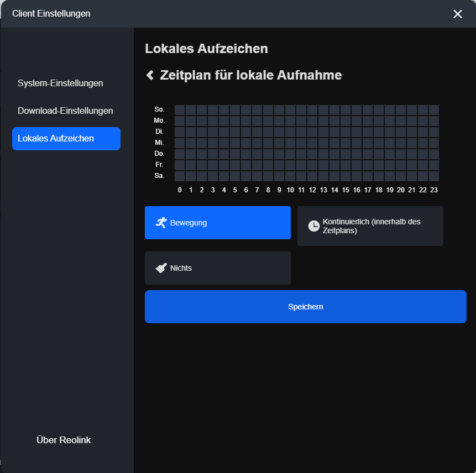Click the clock icon for Kontinuierlich
Image resolution: width=476 pixels, height=473 pixels.
click(314, 226)
